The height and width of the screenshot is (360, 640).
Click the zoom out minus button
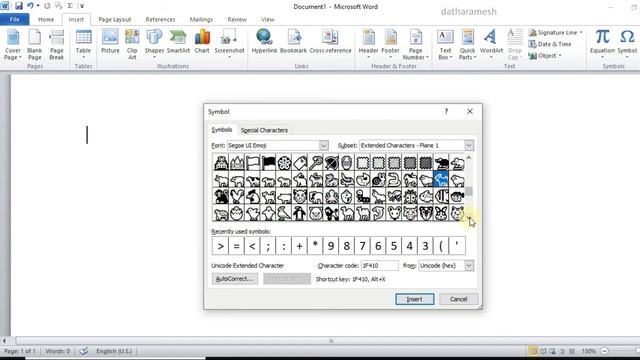pyautogui.click(x=604, y=351)
